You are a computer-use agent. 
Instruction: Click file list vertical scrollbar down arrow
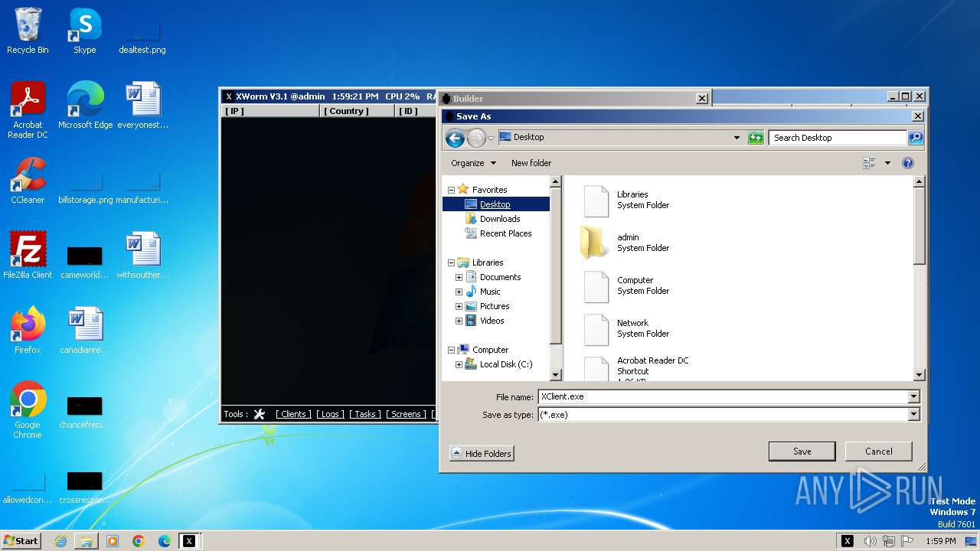point(920,375)
